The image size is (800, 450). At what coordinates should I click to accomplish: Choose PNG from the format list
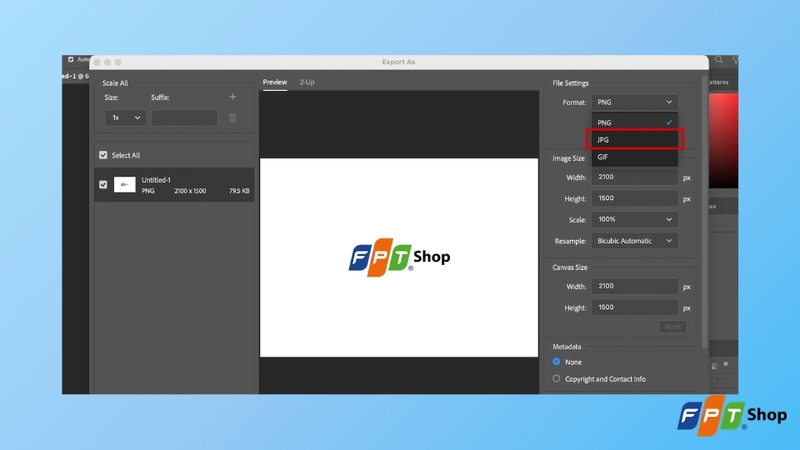(x=635, y=122)
